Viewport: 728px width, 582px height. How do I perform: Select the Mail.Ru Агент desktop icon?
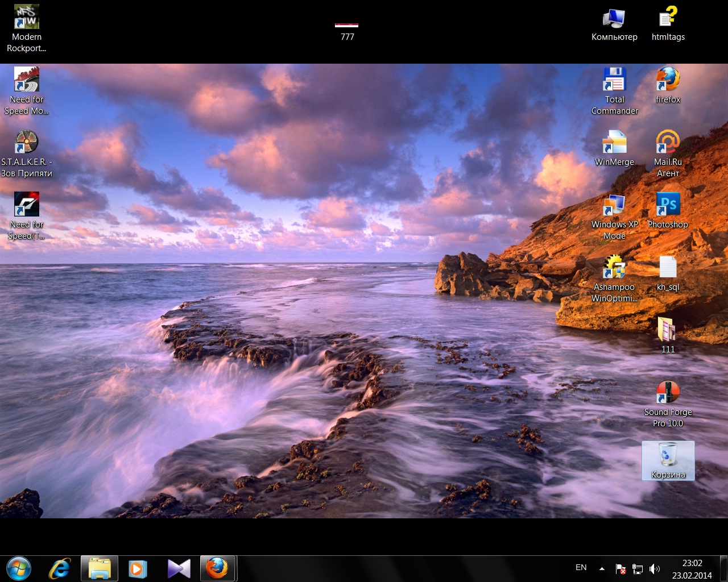668,142
